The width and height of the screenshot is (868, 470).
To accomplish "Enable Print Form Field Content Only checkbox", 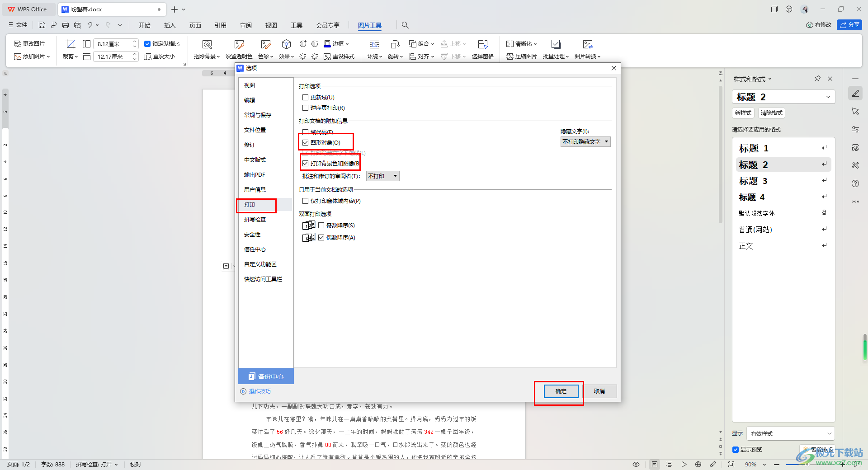I will pyautogui.click(x=306, y=201).
